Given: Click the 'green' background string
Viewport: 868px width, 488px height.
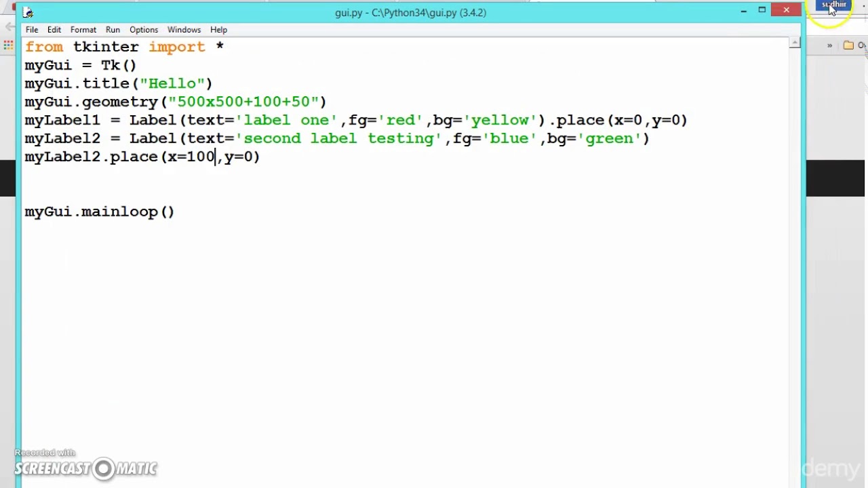Looking at the screenshot, I should pyautogui.click(x=609, y=138).
